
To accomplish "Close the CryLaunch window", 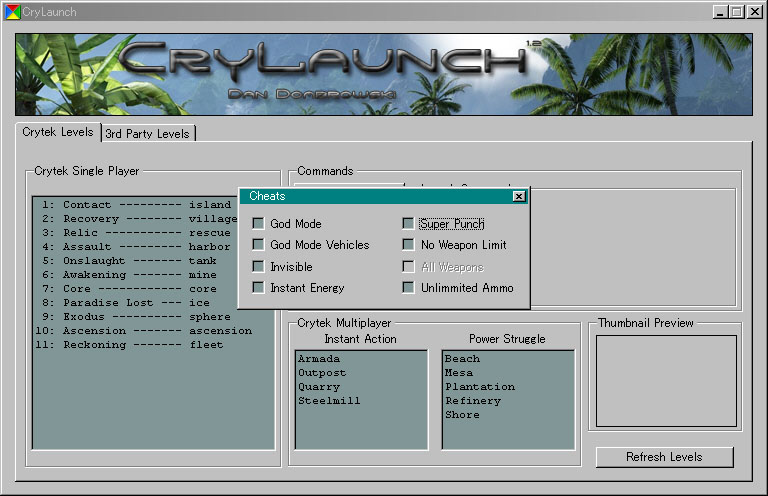I will point(755,12).
